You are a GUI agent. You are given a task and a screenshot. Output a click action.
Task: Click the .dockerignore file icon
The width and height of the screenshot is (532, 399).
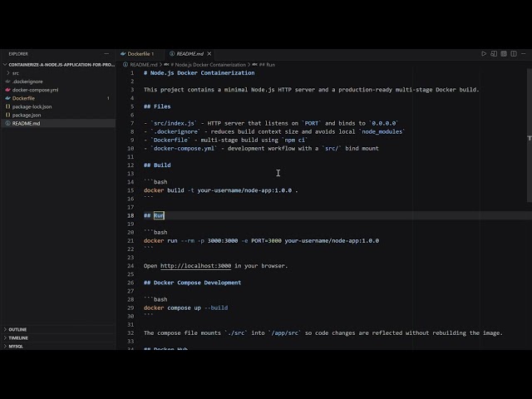click(7, 81)
